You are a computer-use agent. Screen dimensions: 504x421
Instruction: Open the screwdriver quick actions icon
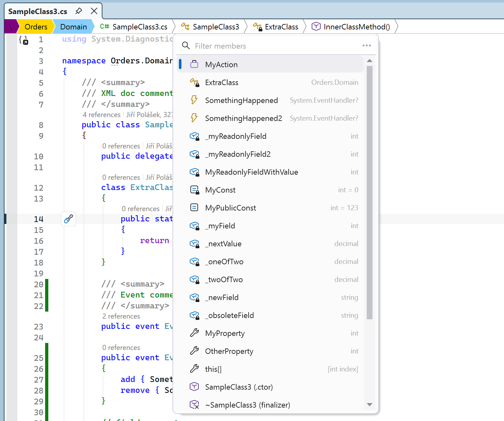click(x=68, y=219)
